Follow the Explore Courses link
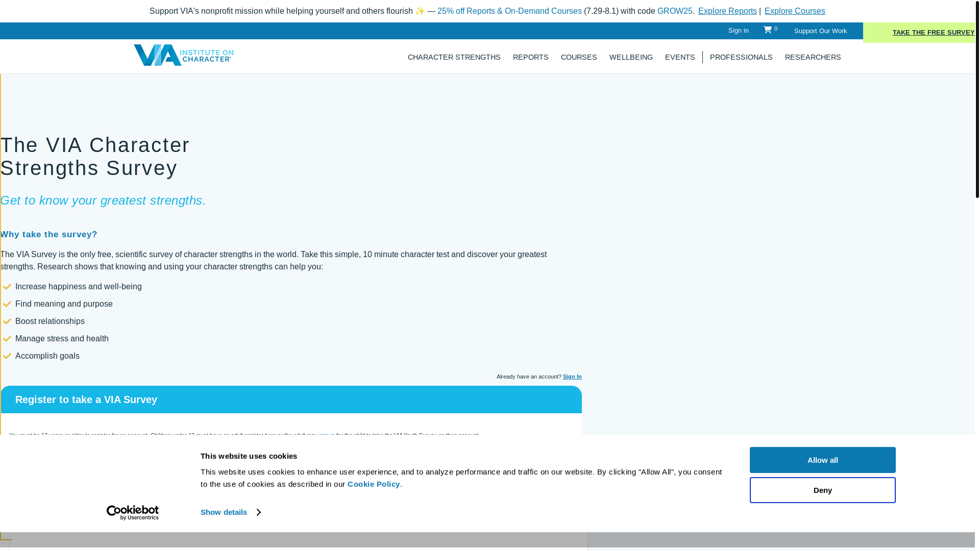Image resolution: width=980 pixels, height=551 pixels. pyautogui.click(x=794, y=11)
